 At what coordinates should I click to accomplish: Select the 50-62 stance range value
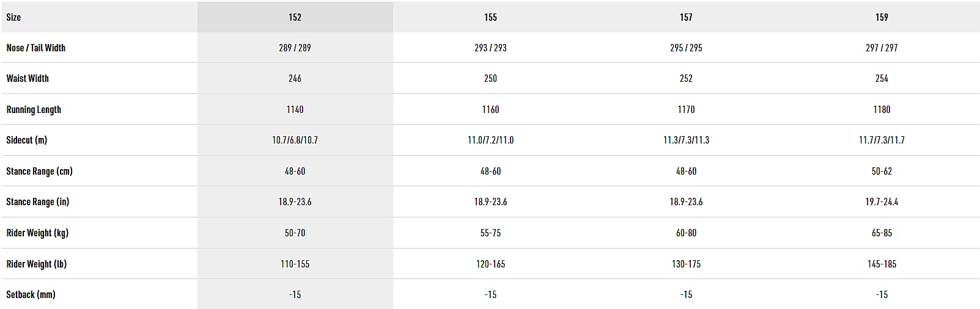[882, 171]
